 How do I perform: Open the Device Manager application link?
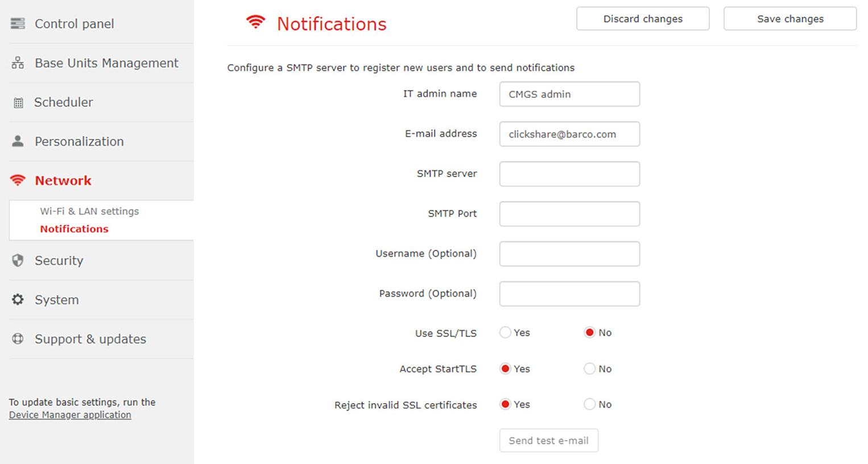click(70, 415)
